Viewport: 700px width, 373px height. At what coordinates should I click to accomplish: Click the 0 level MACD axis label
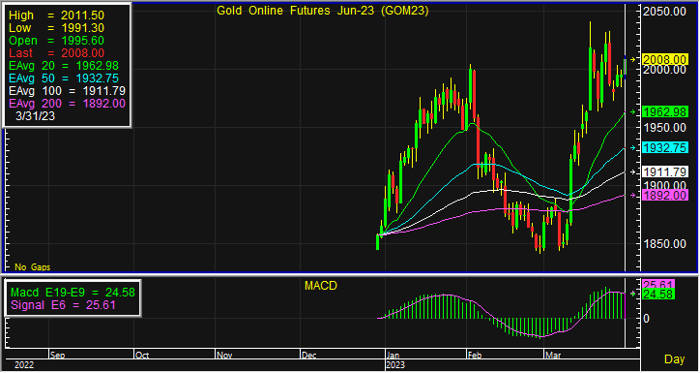(x=646, y=319)
